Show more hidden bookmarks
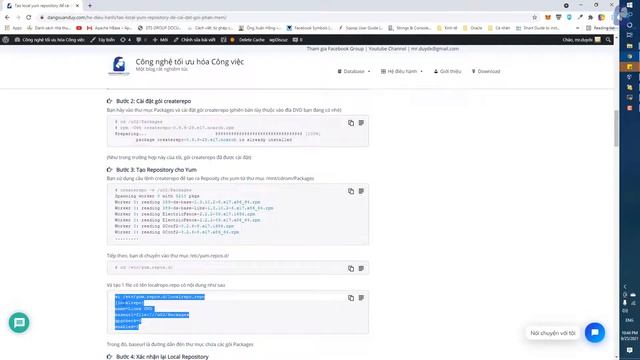The height and width of the screenshot is (360, 640). (578, 28)
